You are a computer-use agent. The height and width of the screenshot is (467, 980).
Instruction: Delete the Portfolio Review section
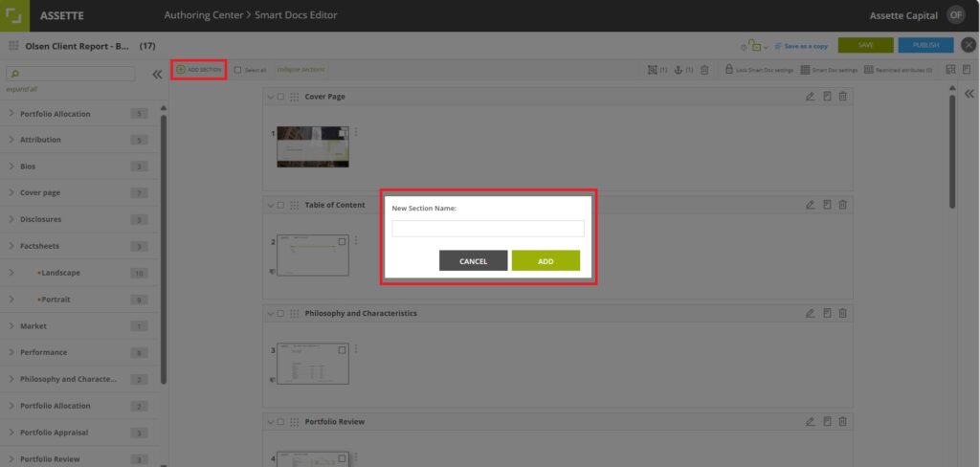(842, 421)
